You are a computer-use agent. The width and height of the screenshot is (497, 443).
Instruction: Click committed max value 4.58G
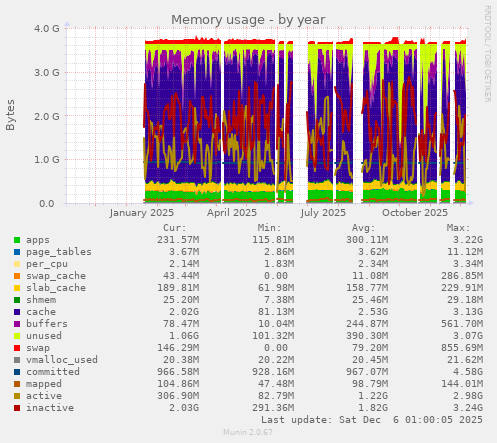tap(467, 372)
